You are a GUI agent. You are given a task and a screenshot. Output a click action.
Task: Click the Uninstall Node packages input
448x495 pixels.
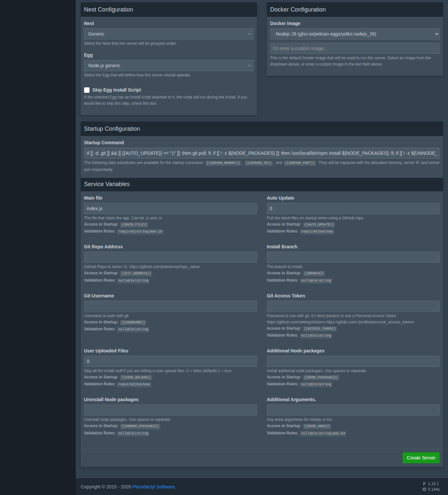pos(170,410)
